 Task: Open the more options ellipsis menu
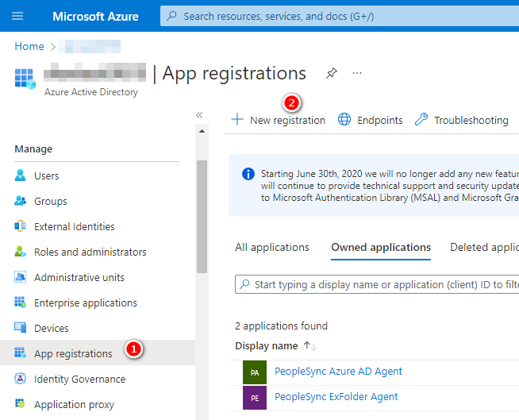tap(357, 73)
